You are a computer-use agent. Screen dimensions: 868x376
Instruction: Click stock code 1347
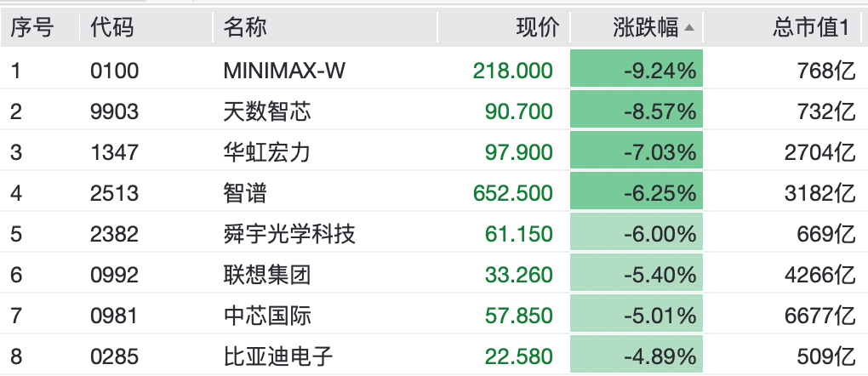115,152
